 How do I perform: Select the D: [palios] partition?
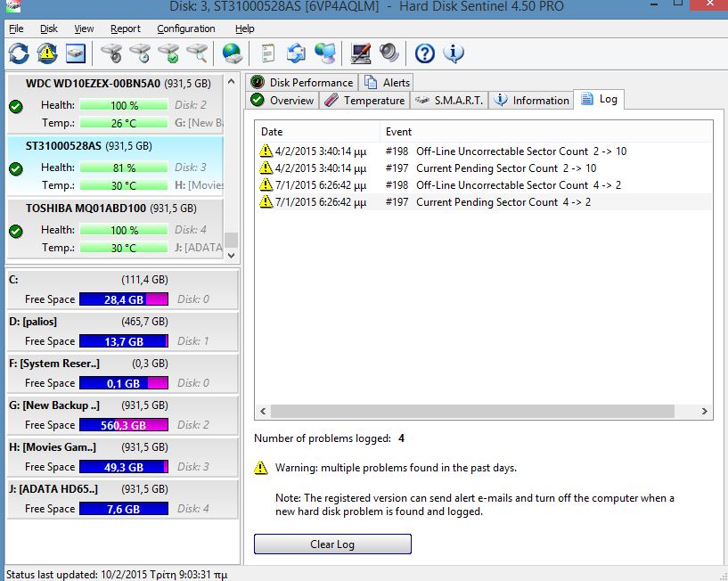[123, 331]
